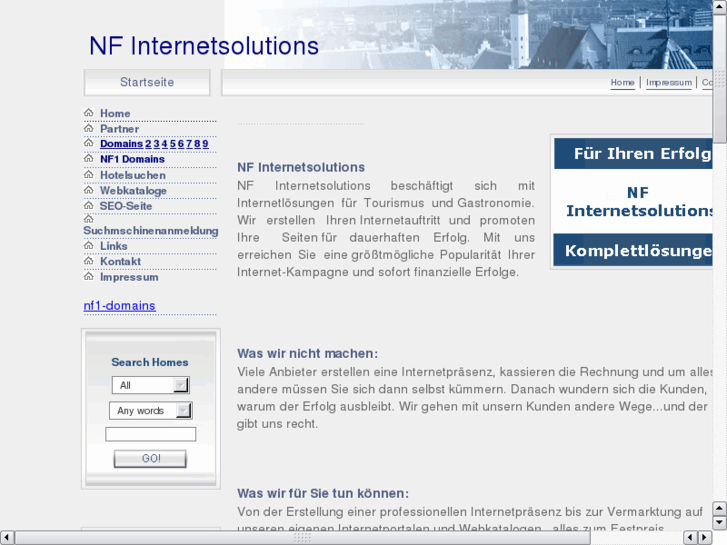Image resolution: width=727 pixels, height=545 pixels.
Task: Open Domains page 2 link
Action: tap(148, 144)
